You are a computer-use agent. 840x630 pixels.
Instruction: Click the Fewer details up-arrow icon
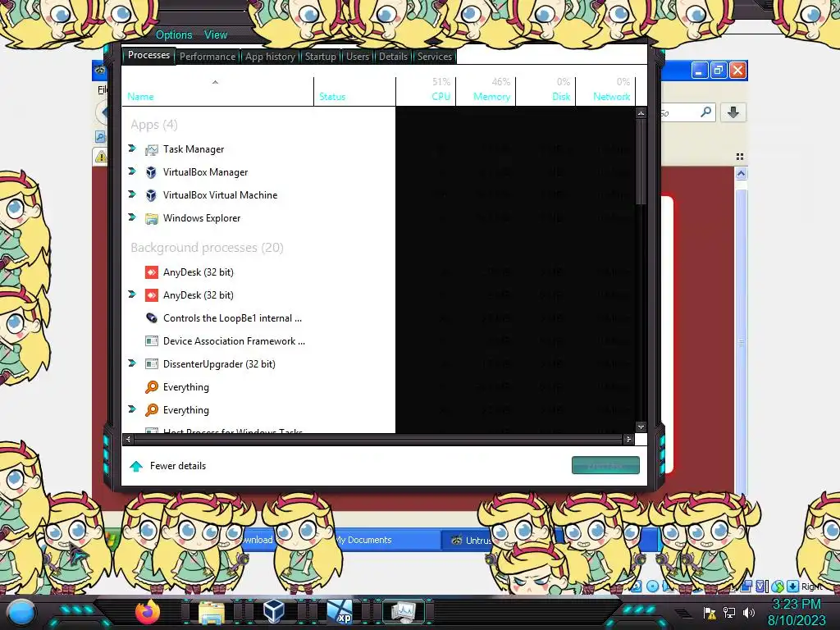pos(136,466)
